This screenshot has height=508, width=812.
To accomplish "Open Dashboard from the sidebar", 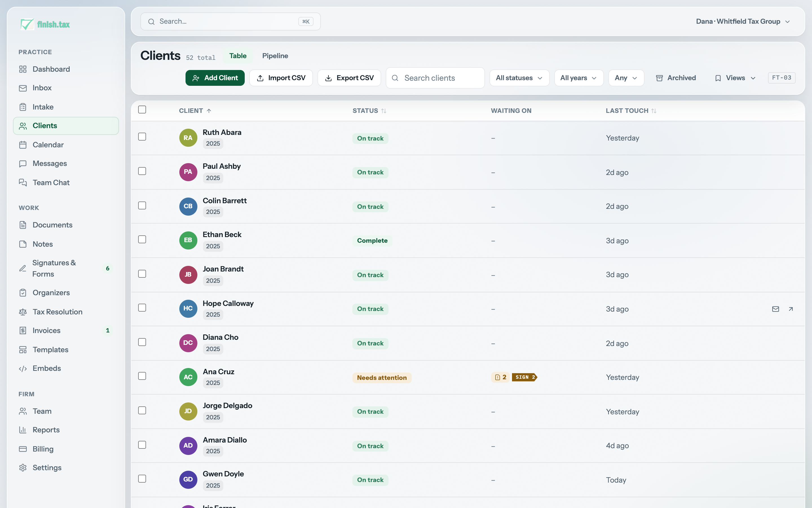I will tap(66, 69).
